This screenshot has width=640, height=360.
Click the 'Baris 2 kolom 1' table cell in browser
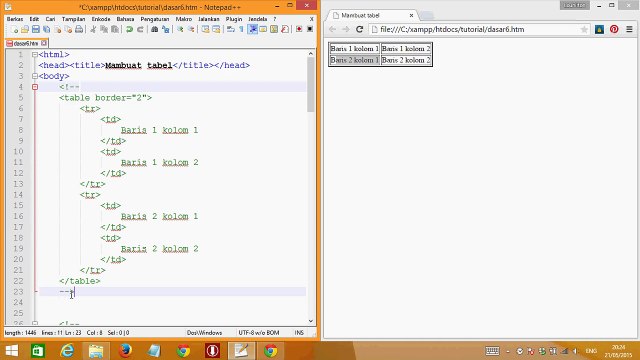355,60
